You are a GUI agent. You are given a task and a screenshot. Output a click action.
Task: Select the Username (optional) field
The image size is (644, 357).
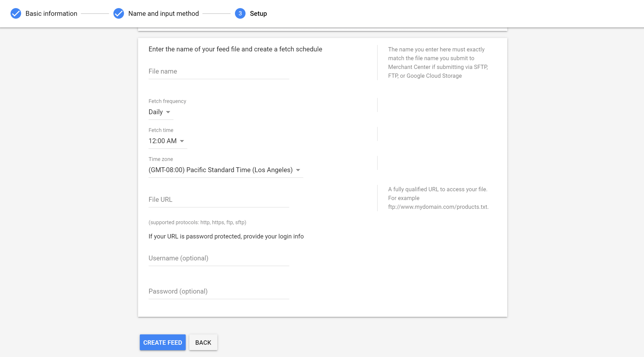[x=218, y=258]
